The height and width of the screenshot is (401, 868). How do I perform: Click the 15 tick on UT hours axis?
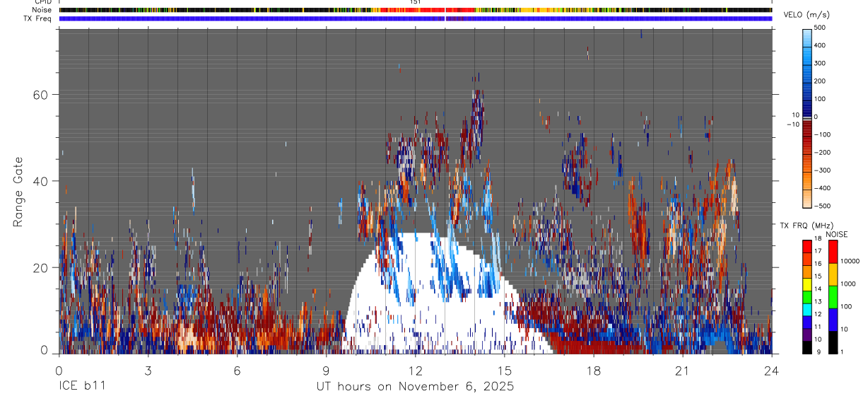[505, 371]
